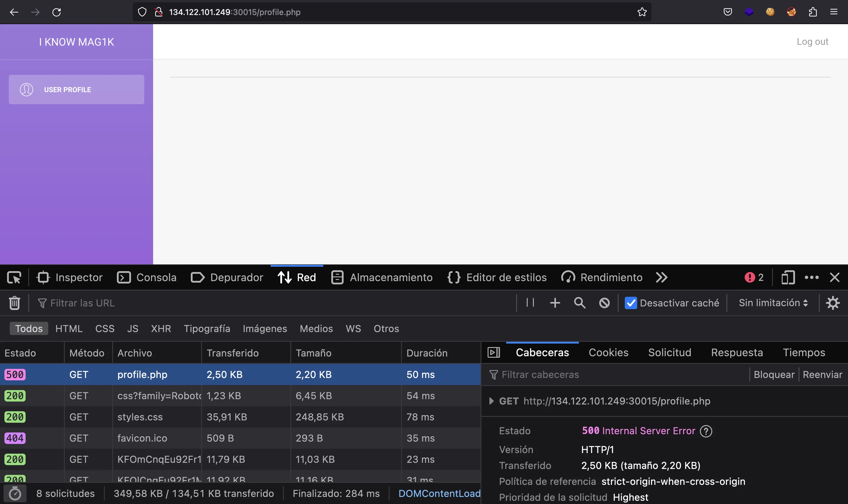Reload the page with refresh icon
This screenshot has height=504, width=848.
(56, 12)
